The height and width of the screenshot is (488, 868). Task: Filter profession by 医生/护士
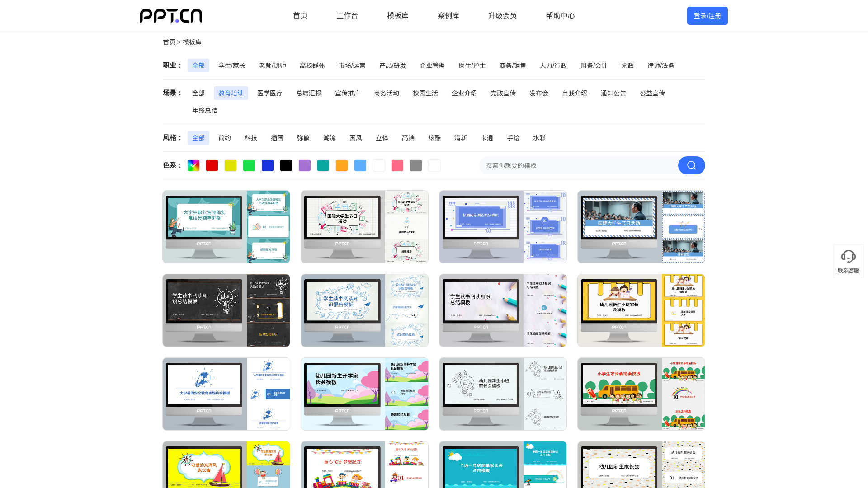(x=472, y=66)
